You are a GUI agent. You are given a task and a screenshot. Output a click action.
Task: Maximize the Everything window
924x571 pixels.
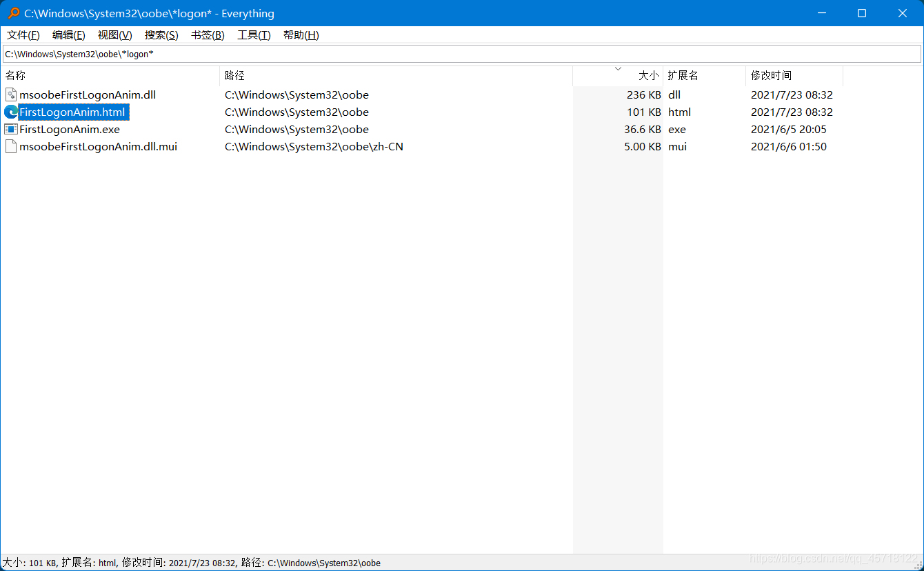pos(862,13)
